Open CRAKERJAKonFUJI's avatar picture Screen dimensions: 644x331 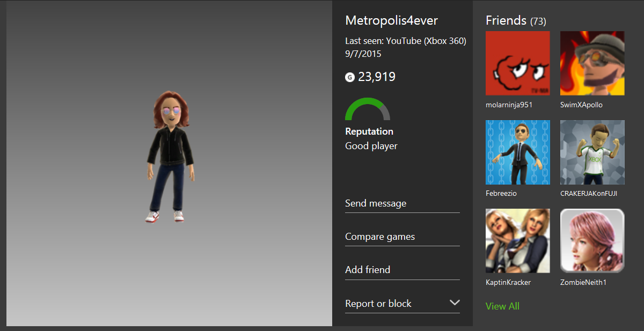click(592, 152)
